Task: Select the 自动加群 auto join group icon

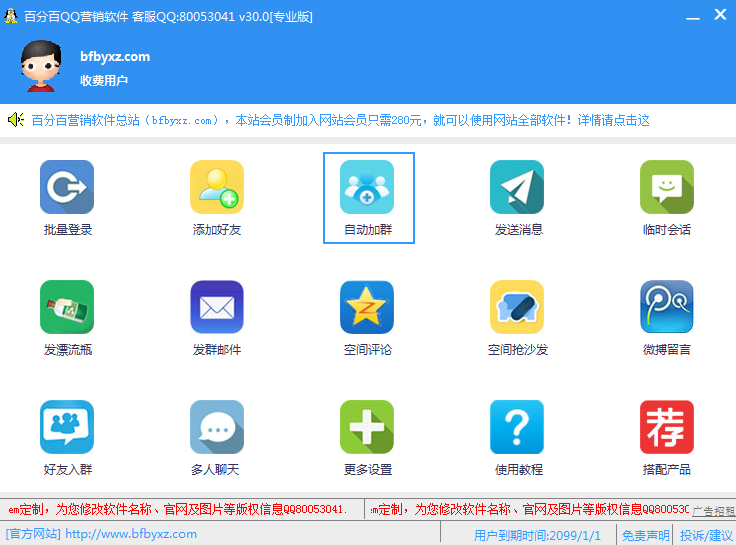Action: pos(367,187)
